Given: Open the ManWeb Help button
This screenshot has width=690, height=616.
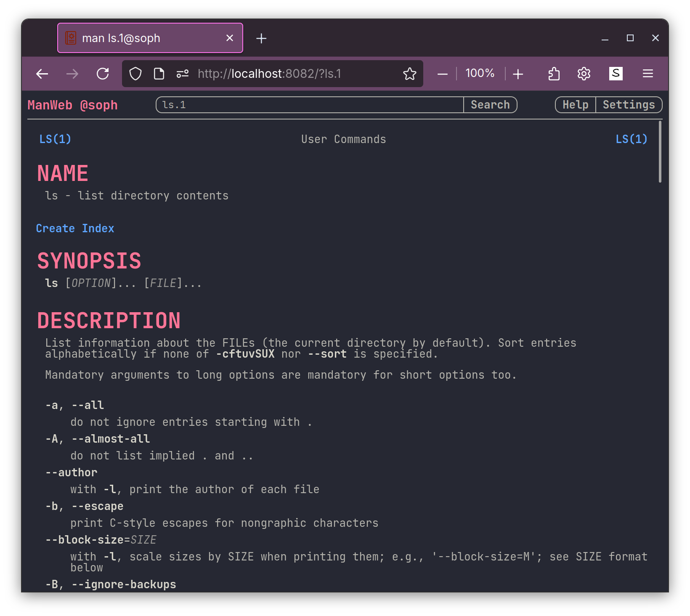Looking at the screenshot, I should click(575, 105).
